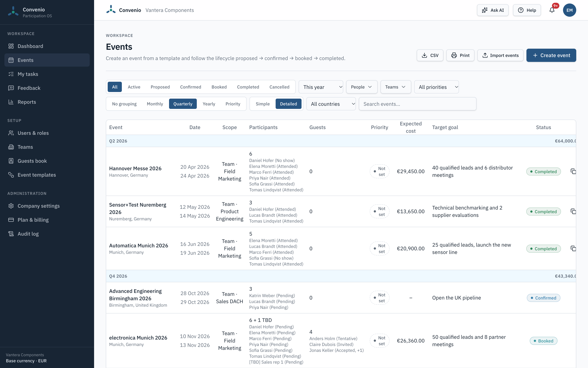Open the Guests book
Screen dimensions: 588x368
[x=47, y=161]
